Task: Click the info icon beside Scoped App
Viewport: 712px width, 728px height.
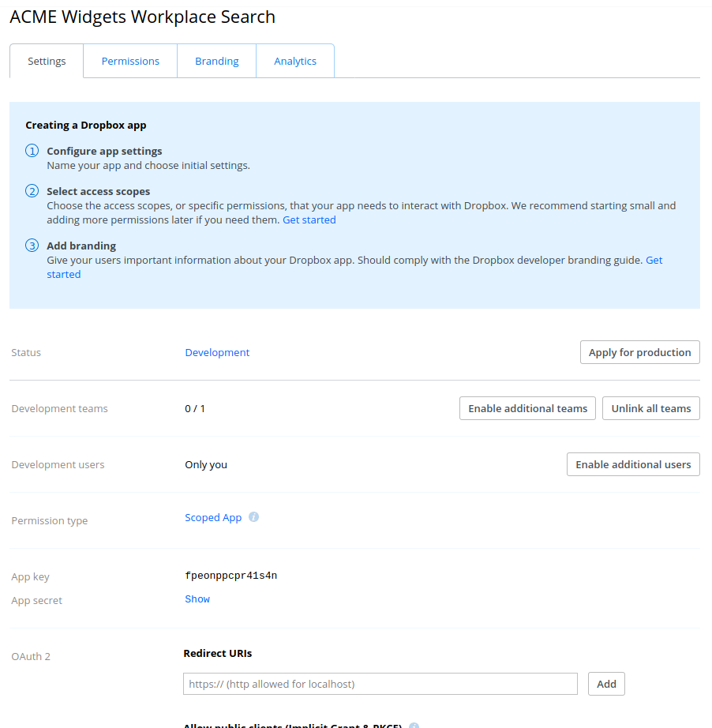Action: coord(253,517)
